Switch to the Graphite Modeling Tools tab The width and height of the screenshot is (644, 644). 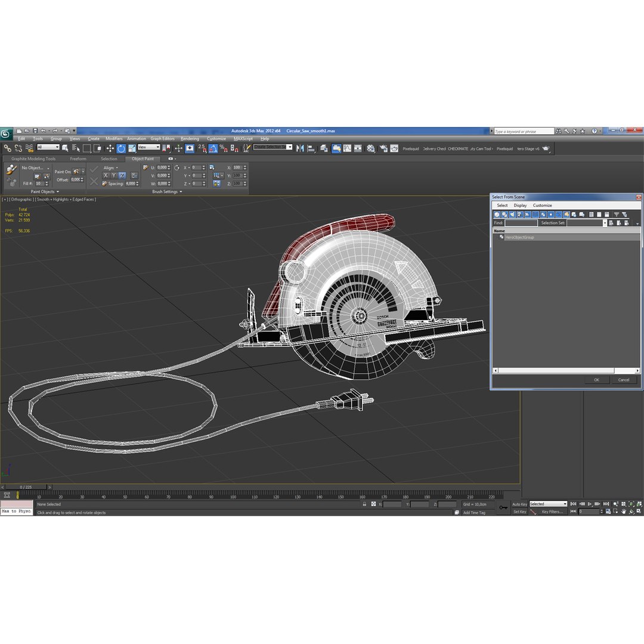pyautogui.click(x=33, y=159)
